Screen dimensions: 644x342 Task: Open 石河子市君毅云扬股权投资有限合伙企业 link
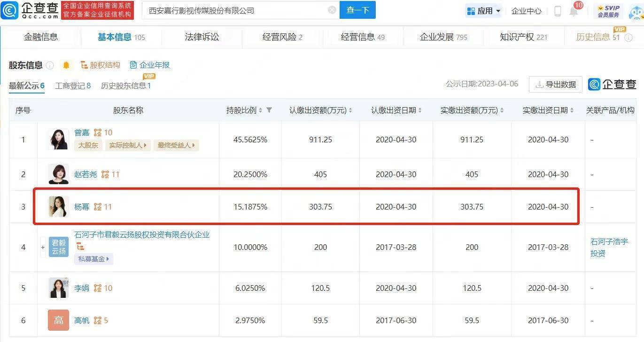pyautogui.click(x=142, y=234)
